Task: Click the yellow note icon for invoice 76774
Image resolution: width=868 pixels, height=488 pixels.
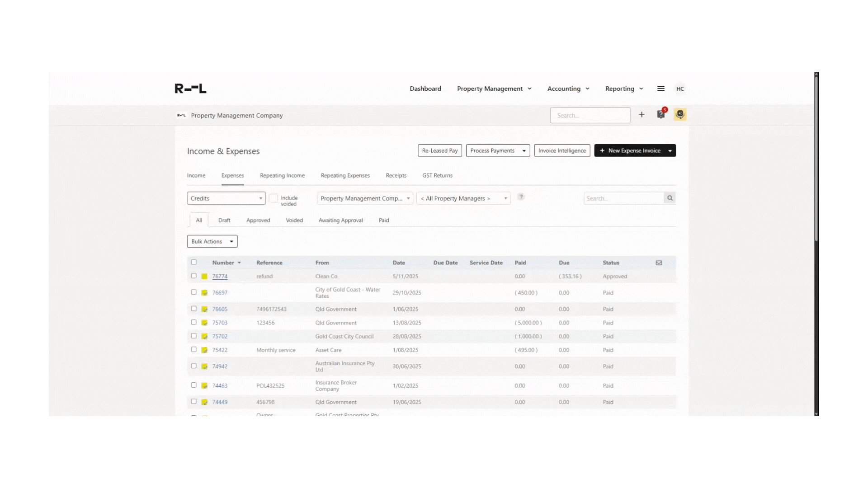Action: tap(204, 277)
